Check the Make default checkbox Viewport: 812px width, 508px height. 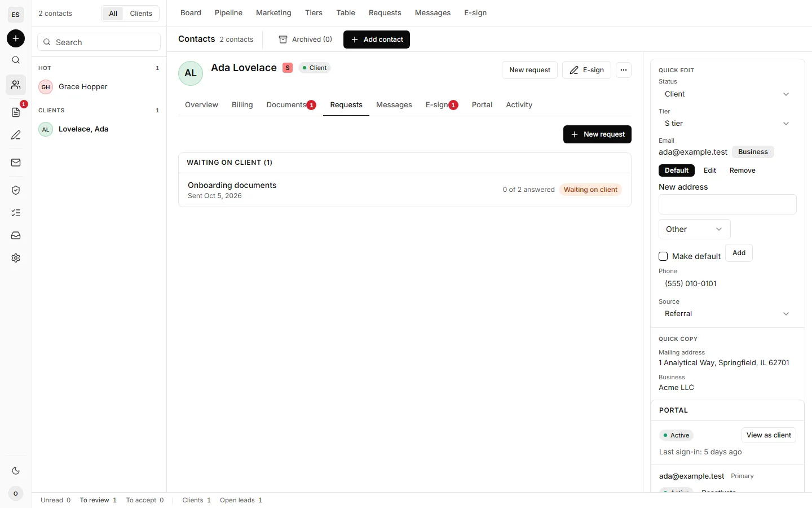coord(663,256)
